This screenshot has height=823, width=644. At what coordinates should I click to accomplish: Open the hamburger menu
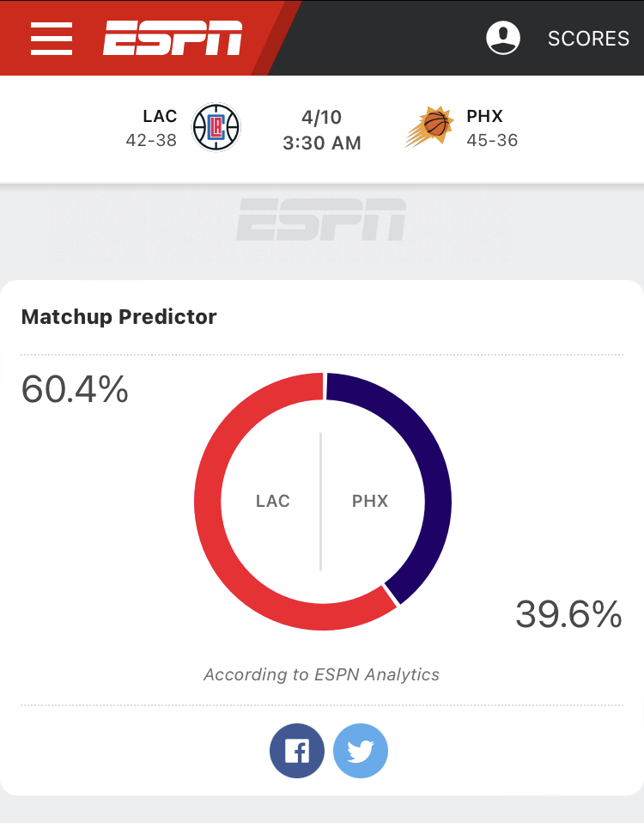tap(52, 39)
